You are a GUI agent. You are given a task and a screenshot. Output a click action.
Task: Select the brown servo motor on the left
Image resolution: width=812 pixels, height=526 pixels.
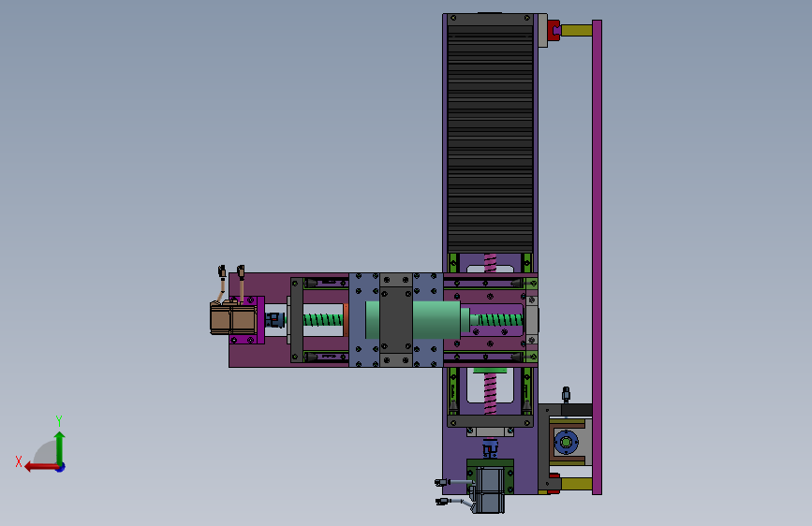coord(232,318)
